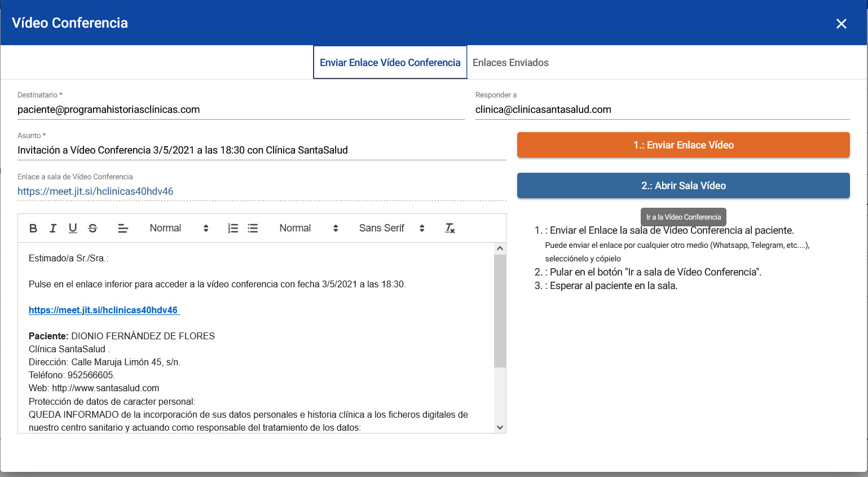Screen dimensions: 868x477
Task: Open the text alignment picker
Action: click(x=122, y=228)
